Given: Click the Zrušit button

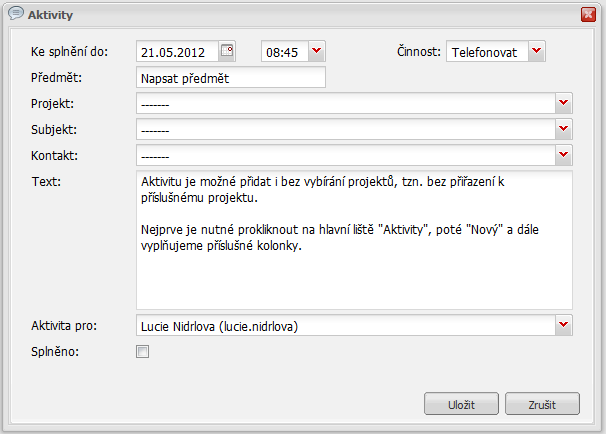Looking at the screenshot, I should (x=542, y=404).
